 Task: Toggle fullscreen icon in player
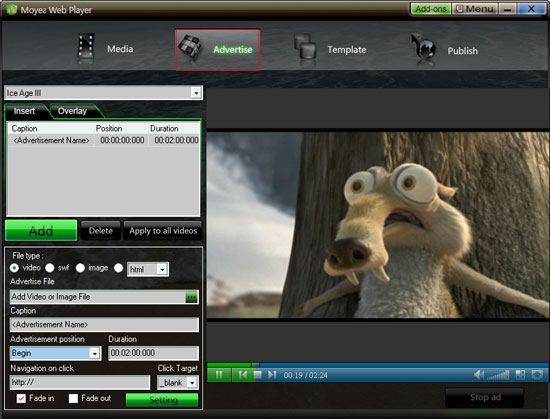click(537, 375)
